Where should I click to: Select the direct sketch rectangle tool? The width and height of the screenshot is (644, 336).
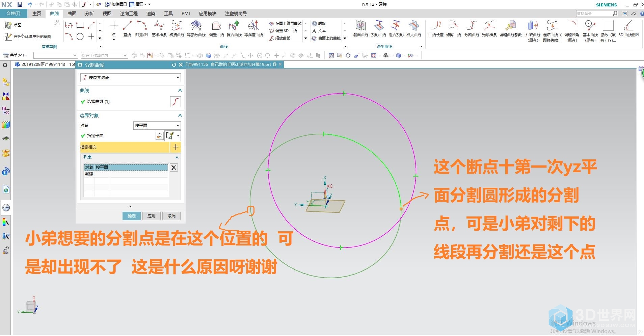(80, 25)
